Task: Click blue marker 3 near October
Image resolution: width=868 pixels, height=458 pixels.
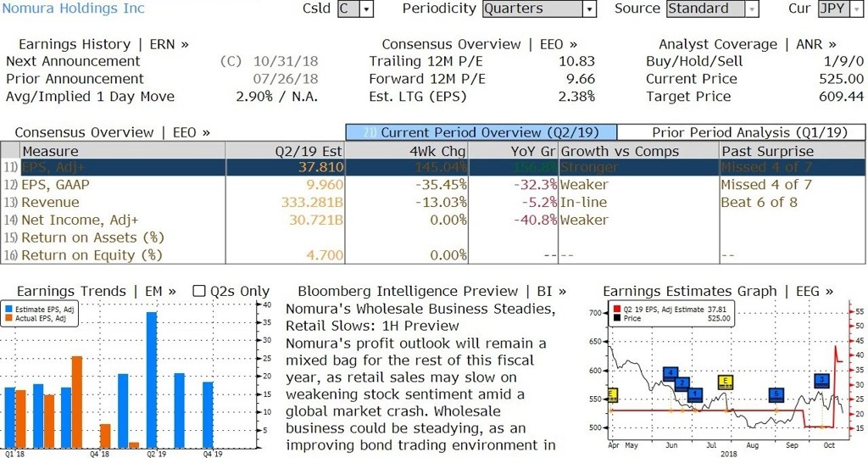Action: (x=821, y=381)
